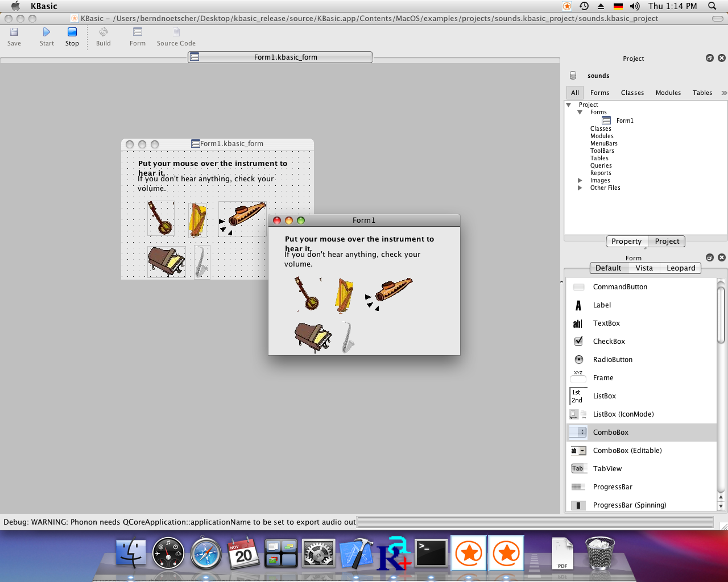Select the RadioButton widget in the palette

(x=578, y=359)
